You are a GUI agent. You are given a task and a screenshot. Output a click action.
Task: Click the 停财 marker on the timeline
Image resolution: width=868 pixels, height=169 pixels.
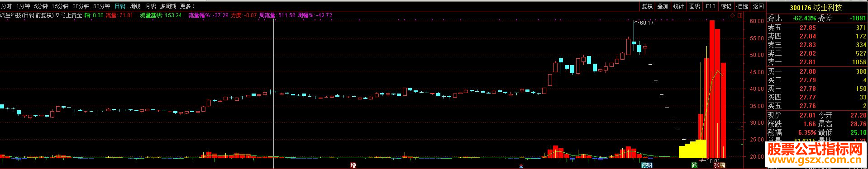pos(647,165)
